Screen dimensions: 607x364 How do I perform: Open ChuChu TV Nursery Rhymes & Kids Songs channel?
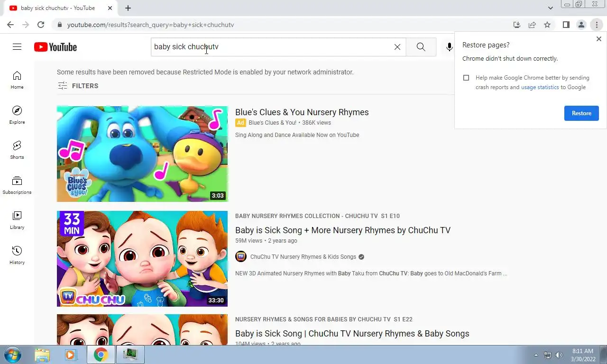point(303,257)
